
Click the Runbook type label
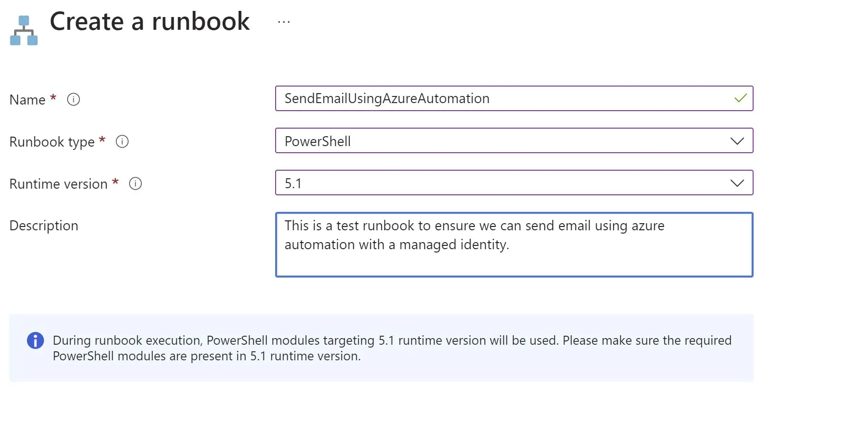[52, 142]
